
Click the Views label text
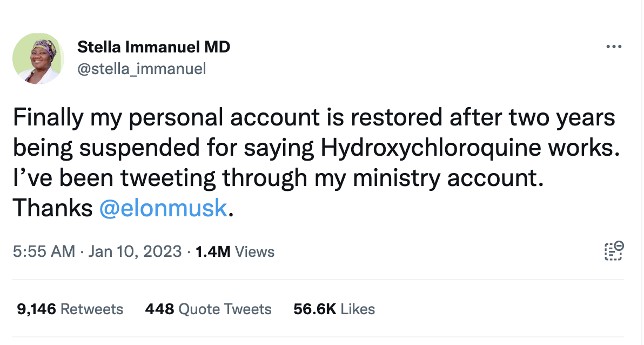pos(255,251)
